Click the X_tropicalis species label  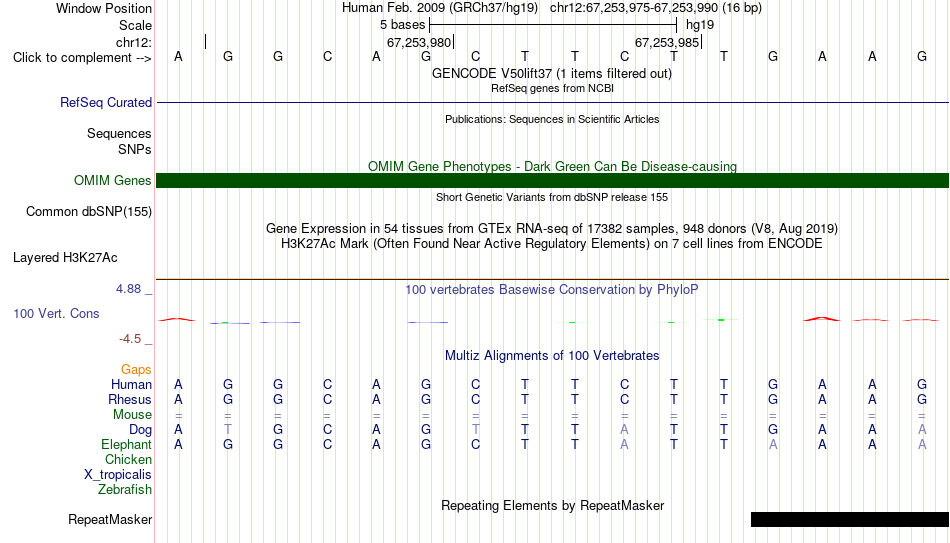[x=118, y=475]
